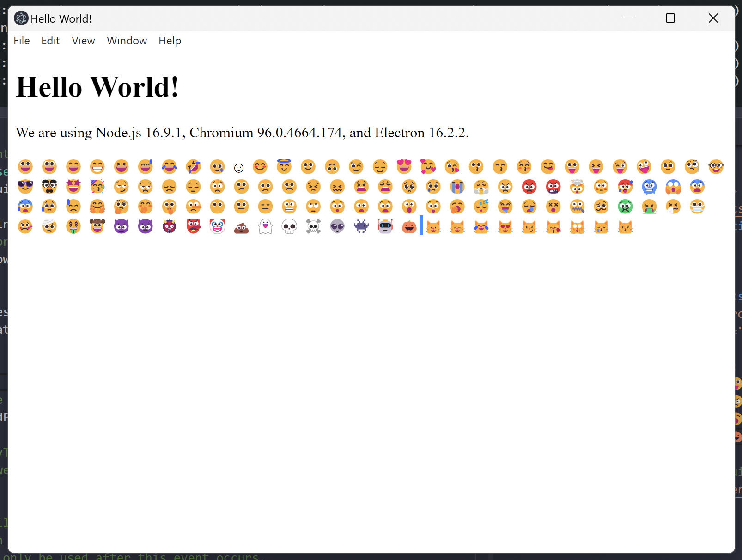Select the loudly crying face emoji

(x=457, y=187)
